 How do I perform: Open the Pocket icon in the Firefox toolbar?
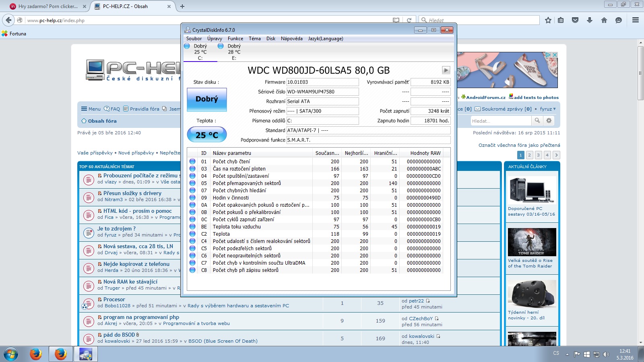(x=575, y=20)
